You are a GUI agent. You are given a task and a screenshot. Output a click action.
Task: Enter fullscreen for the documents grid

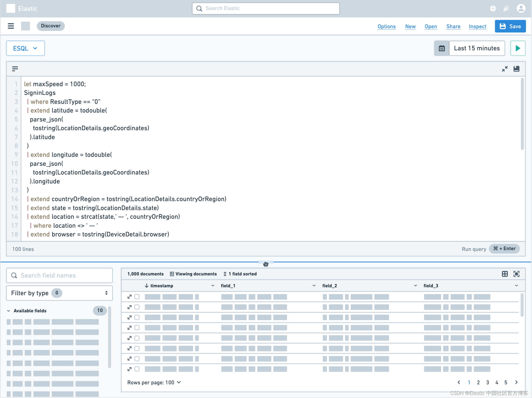coord(516,274)
